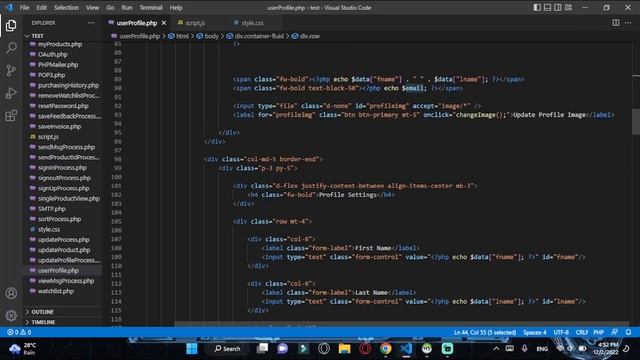Toggle the bottom panel layout icon
640x360 pixels.
[x=547, y=7]
